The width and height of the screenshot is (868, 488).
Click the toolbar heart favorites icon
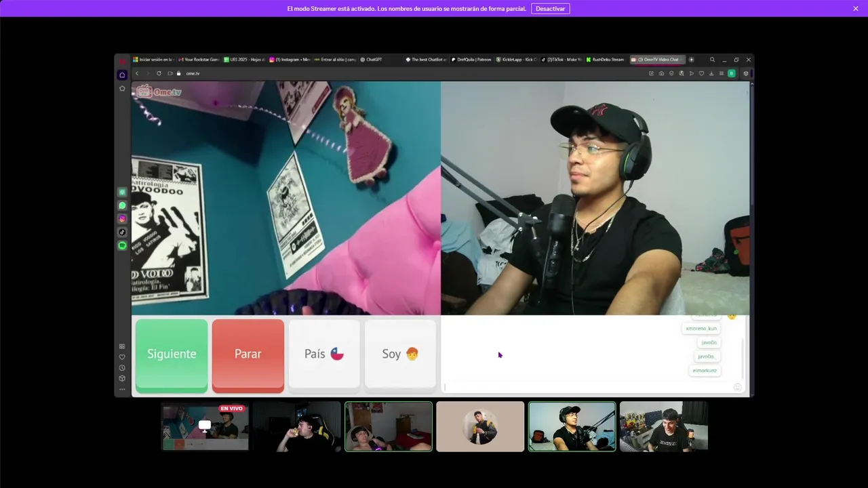(x=701, y=73)
